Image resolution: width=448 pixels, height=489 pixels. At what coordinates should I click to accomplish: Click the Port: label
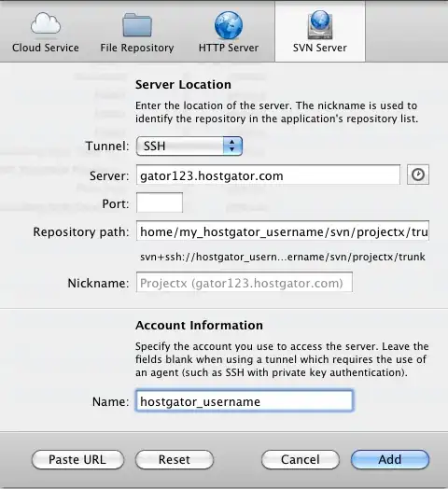point(116,204)
